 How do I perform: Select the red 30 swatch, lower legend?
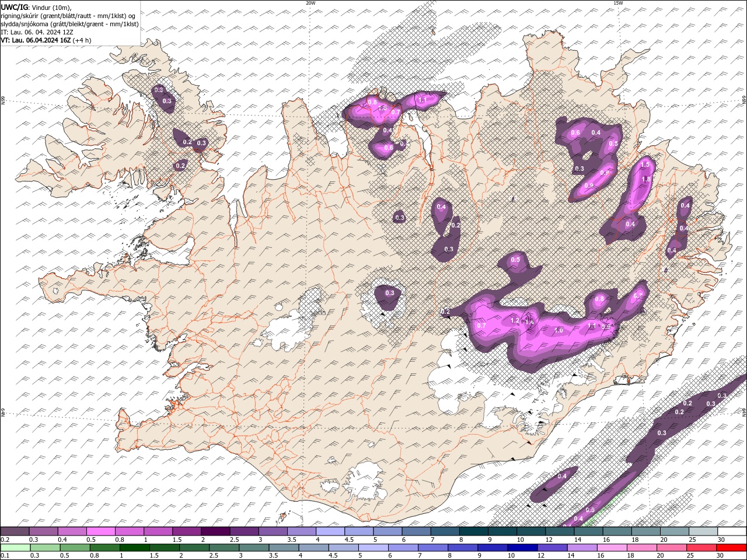tap(731, 548)
